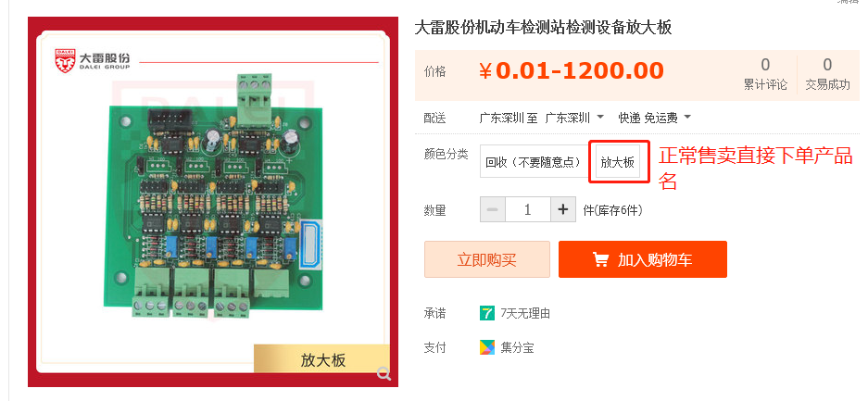Click the quantity input field
The width and height of the screenshot is (868, 401).
pos(528,209)
